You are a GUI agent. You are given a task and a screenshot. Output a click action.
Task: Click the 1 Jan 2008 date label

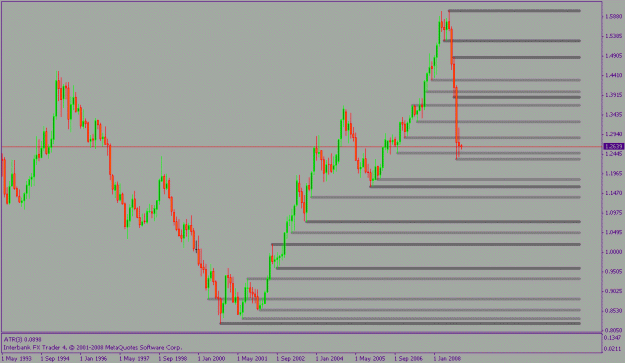[x=448, y=359]
